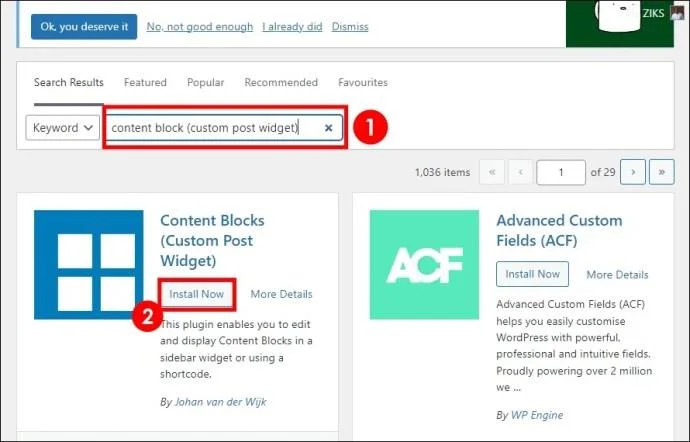
Task: Open the Featured plugins tab
Action: pyautogui.click(x=145, y=82)
